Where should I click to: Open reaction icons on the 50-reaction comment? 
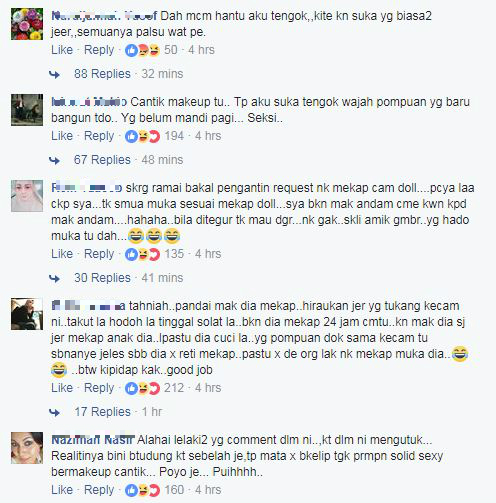[142, 50]
